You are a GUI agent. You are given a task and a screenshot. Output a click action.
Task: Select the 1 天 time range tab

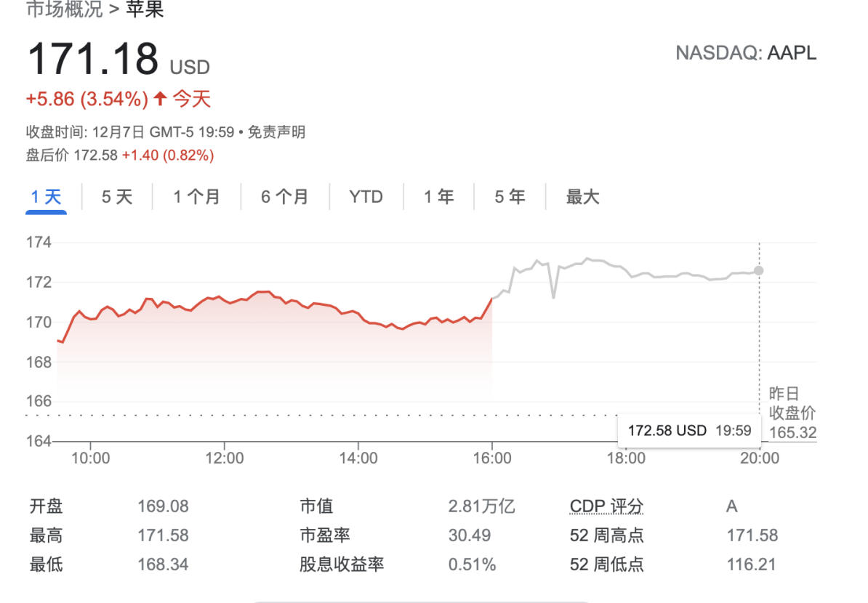pos(46,197)
